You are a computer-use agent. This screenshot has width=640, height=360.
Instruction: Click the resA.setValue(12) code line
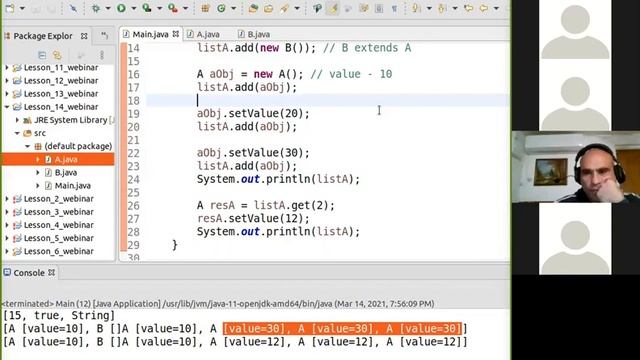point(253,218)
